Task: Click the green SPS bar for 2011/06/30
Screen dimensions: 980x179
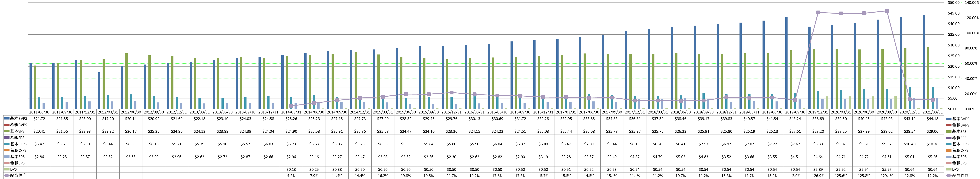Action: click(x=35, y=87)
